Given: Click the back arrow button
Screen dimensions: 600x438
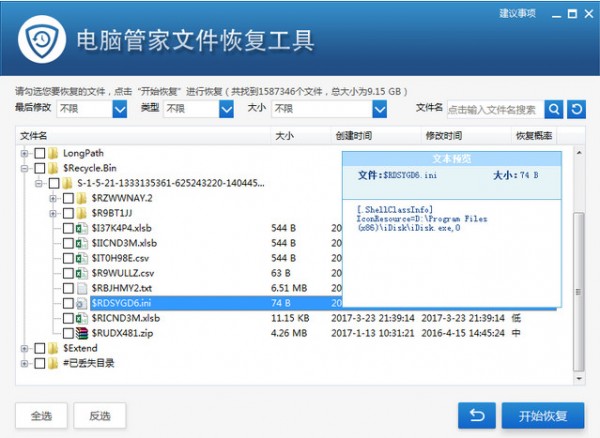Looking at the screenshot, I should click(478, 414).
